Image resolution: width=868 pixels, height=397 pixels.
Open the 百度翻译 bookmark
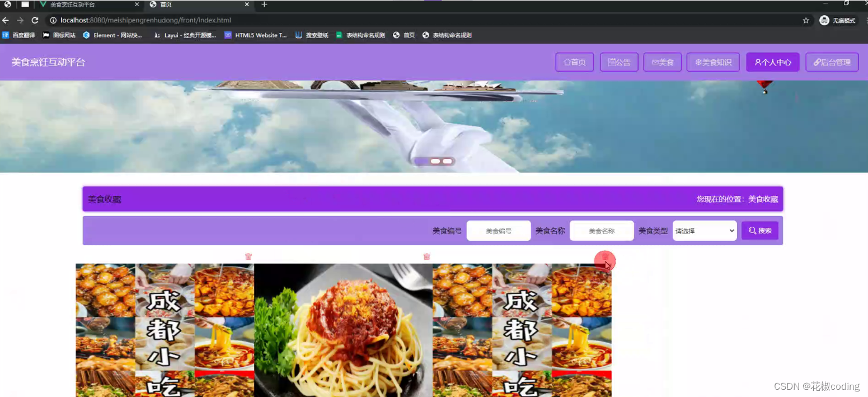[x=19, y=35]
